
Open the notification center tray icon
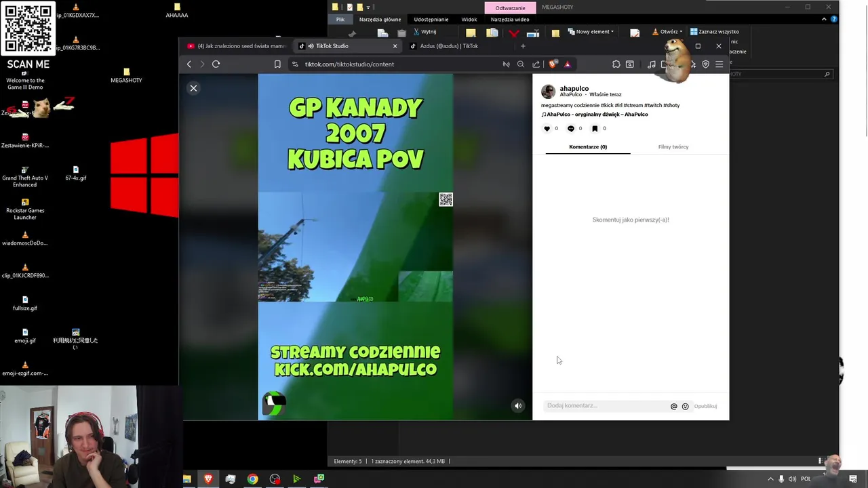(x=853, y=479)
